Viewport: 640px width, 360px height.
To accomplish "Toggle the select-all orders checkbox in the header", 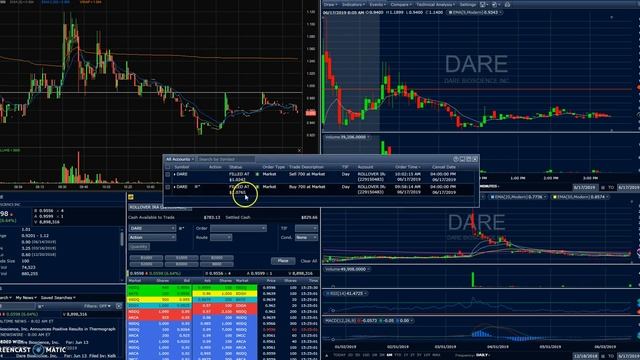I will [168, 167].
